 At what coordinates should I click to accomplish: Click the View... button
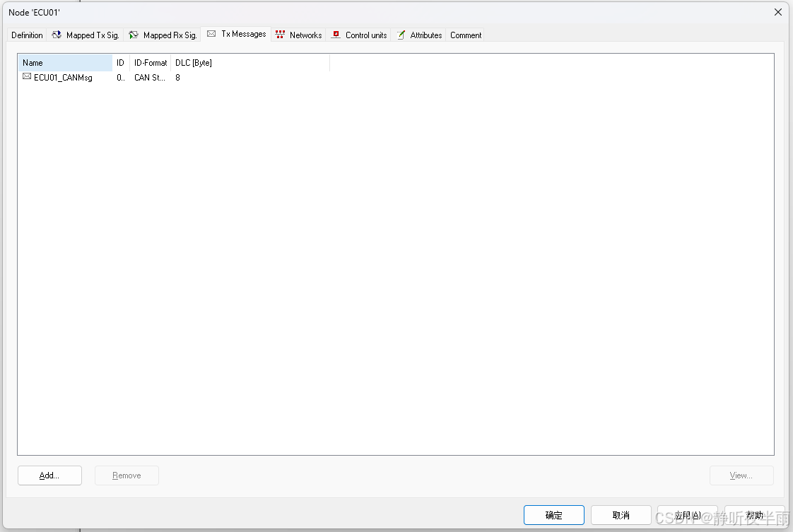(741, 475)
